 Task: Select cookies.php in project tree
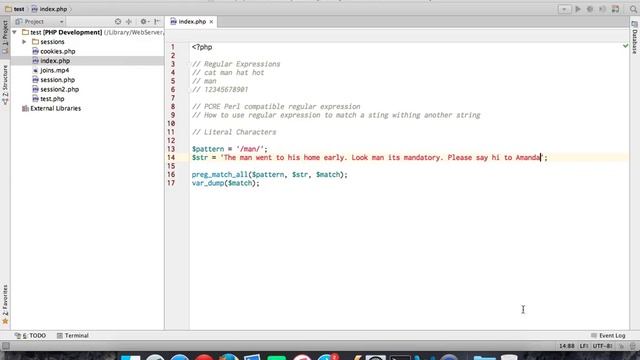click(58, 51)
